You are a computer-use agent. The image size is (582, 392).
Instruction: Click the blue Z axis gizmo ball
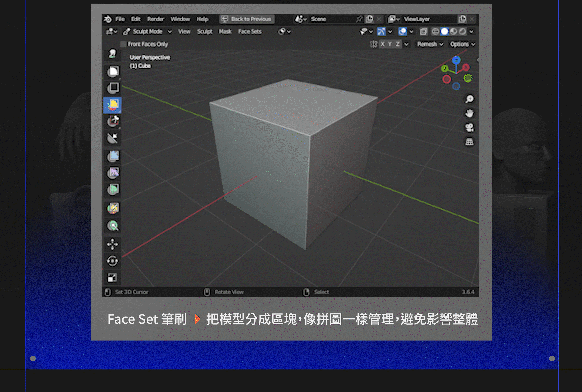(x=456, y=60)
